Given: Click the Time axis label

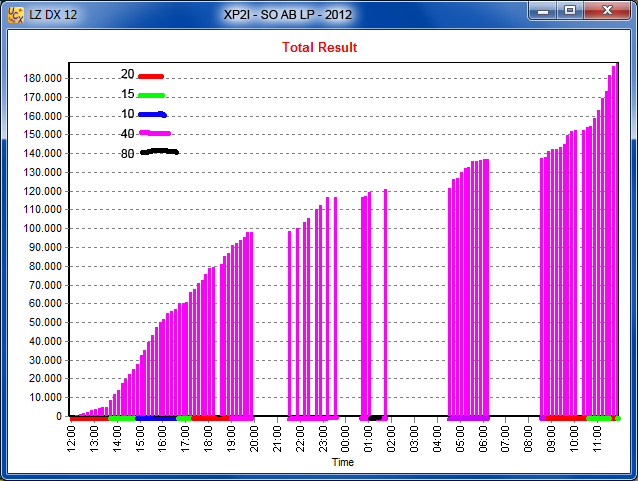Looking at the screenshot, I should [342, 463].
